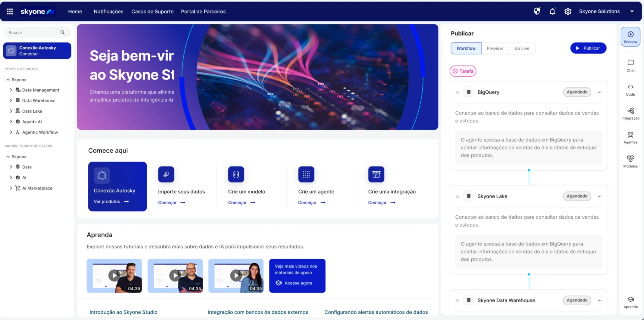Expand the Data Warehouse node
The image size is (644, 320).
(11, 100)
